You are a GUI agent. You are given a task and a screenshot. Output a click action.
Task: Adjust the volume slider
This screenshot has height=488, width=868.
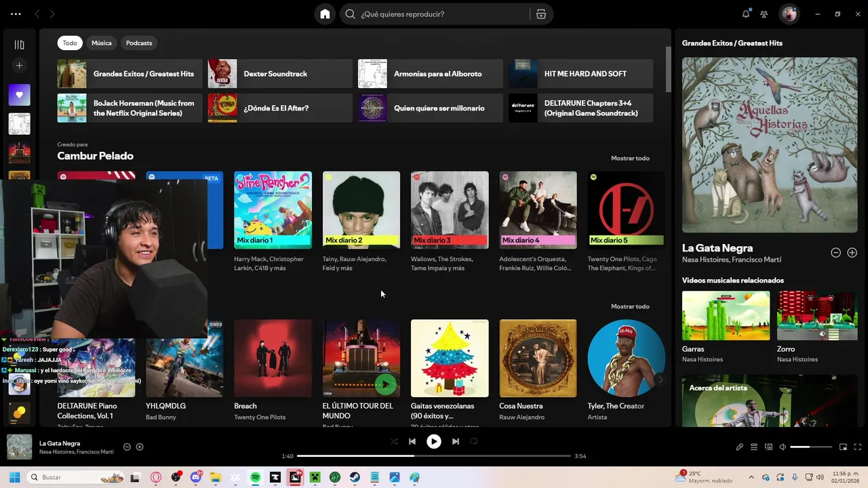coord(811,447)
